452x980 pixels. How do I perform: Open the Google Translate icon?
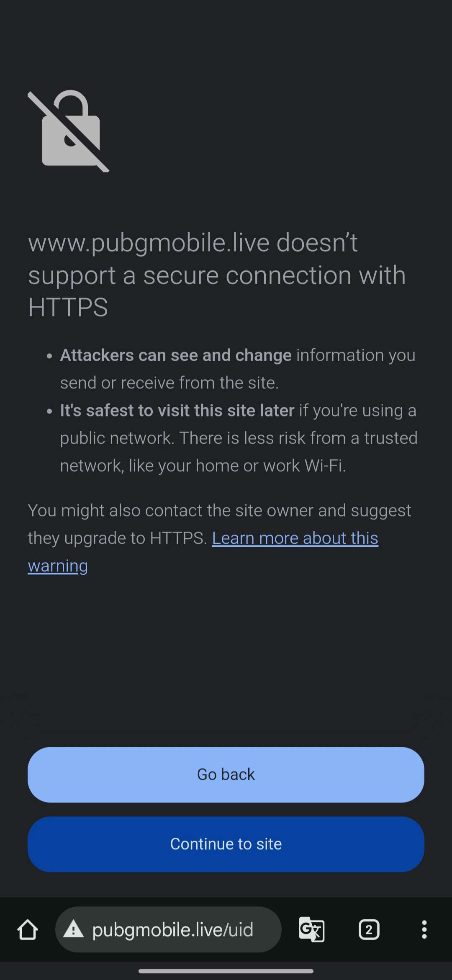click(312, 930)
